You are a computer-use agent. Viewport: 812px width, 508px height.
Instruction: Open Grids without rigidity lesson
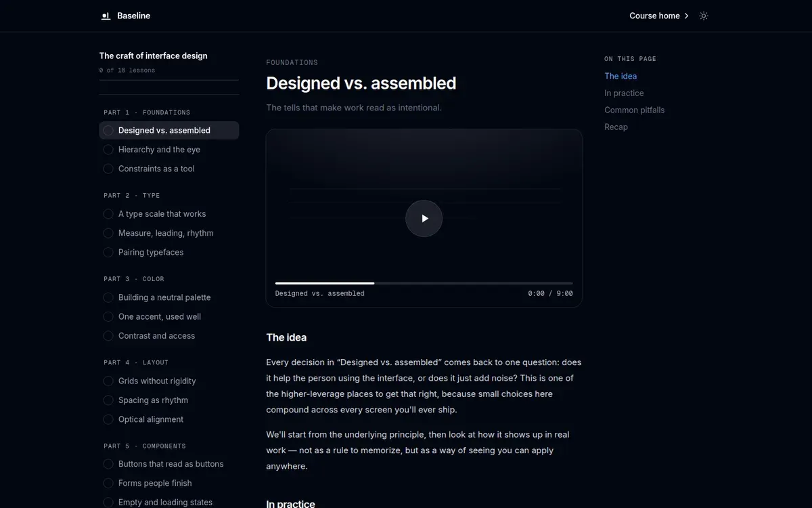click(x=169, y=381)
